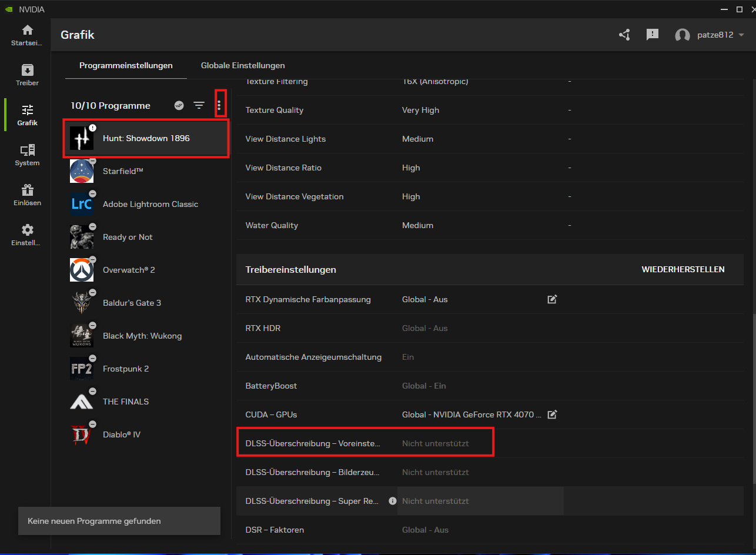Select Diablo IV in program list
Viewport: 756px width, 555px height.
146,434
